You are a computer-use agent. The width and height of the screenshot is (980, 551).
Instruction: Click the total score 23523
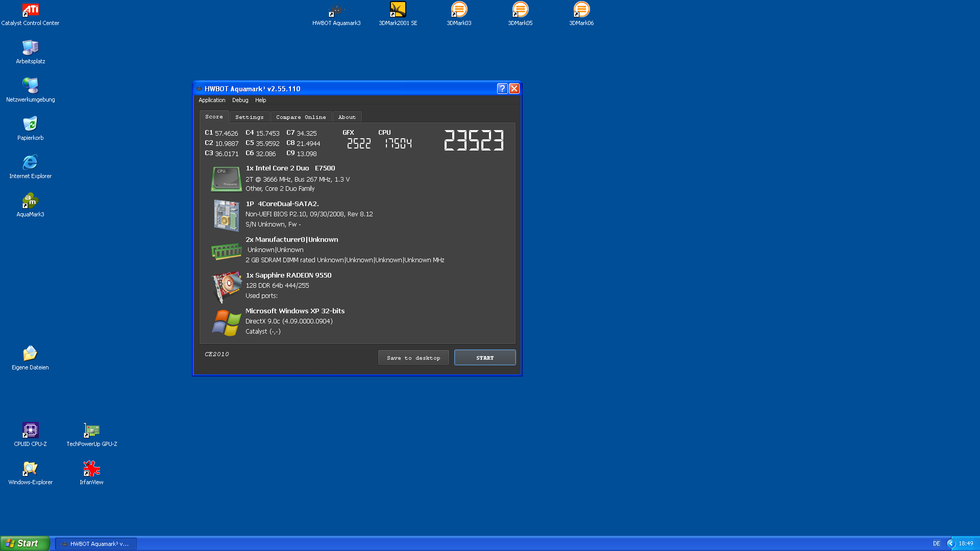pyautogui.click(x=474, y=140)
